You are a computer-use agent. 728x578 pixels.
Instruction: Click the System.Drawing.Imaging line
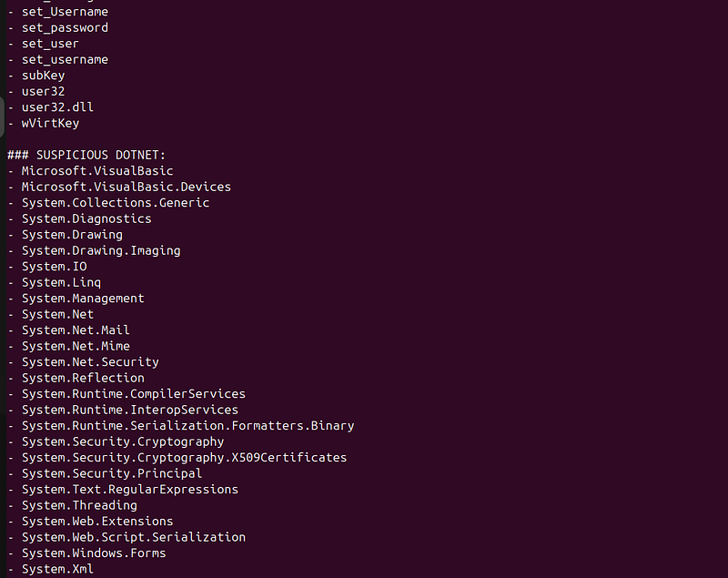tap(101, 250)
